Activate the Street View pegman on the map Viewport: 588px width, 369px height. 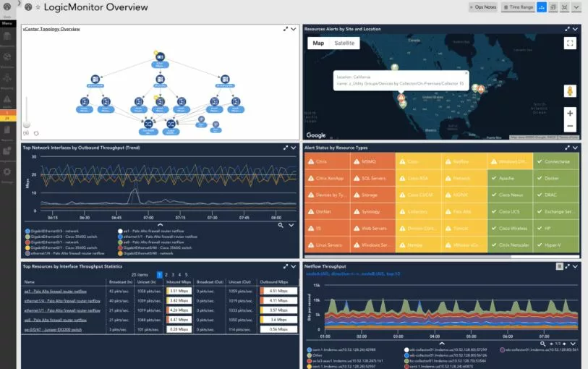point(570,90)
